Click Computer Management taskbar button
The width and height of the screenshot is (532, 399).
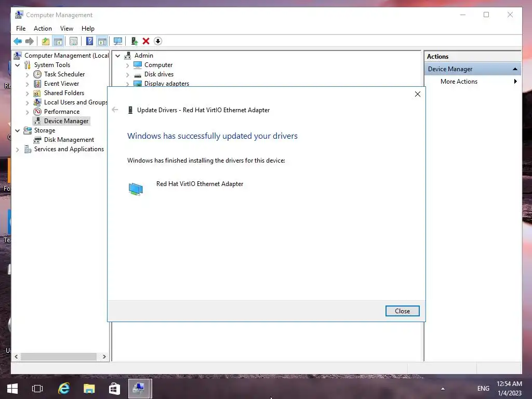(139, 389)
